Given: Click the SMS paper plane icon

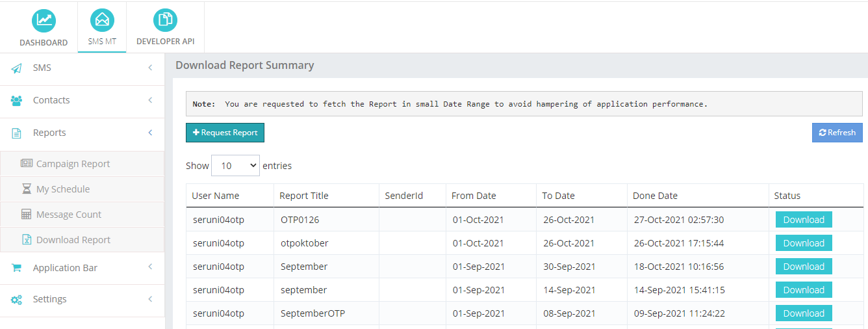Looking at the screenshot, I should 17,68.
